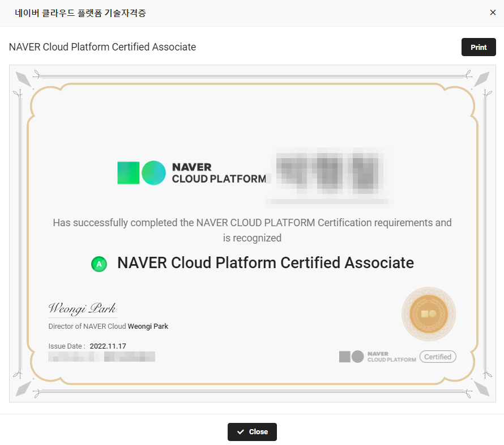Image resolution: width=504 pixels, height=445 pixels.
Task: Click the Weongi Park cursive signature
Action: [83, 308]
